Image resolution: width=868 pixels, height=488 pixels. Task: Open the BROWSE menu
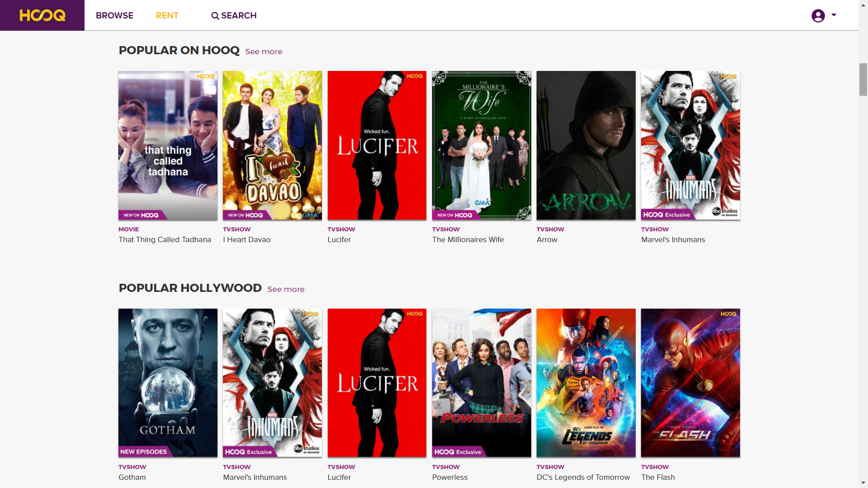coord(114,15)
